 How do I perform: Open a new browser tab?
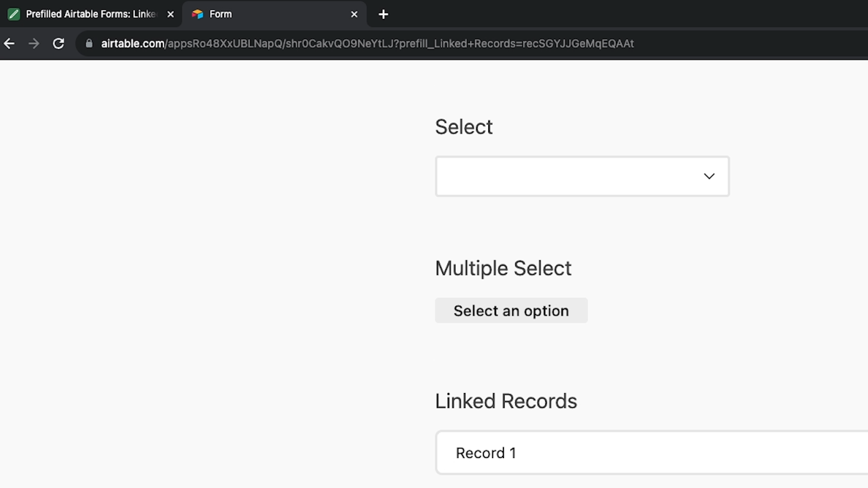click(383, 14)
